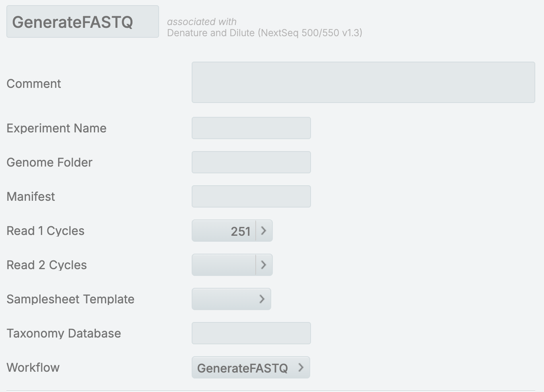Screen dimensions: 544x392
Task: Click inside the large Comment text box
Action: (363, 82)
